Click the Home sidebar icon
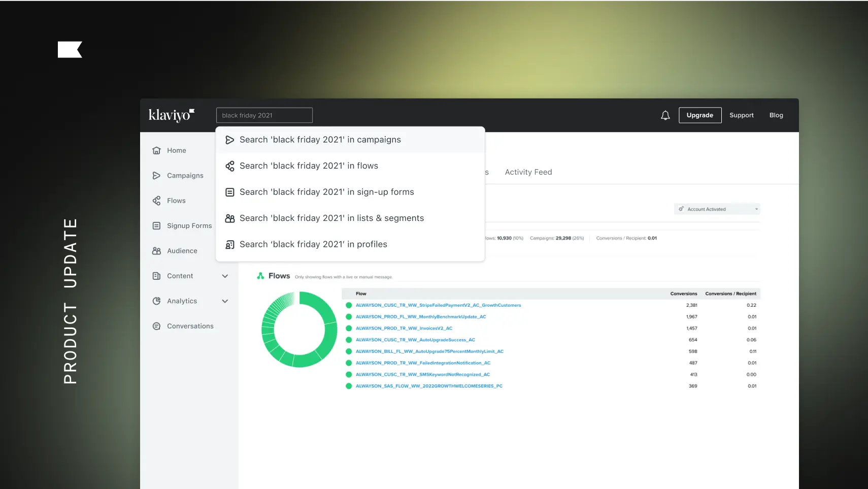868x489 pixels. tap(156, 150)
